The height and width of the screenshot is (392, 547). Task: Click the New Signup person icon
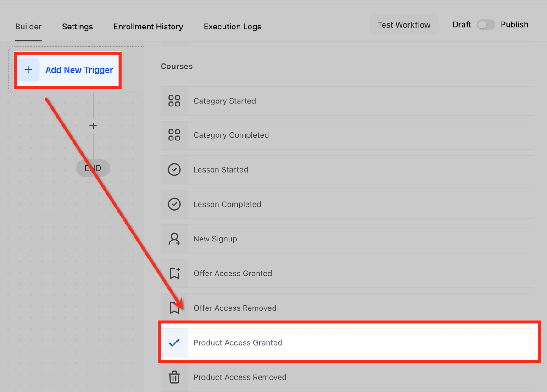click(x=174, y=239)
